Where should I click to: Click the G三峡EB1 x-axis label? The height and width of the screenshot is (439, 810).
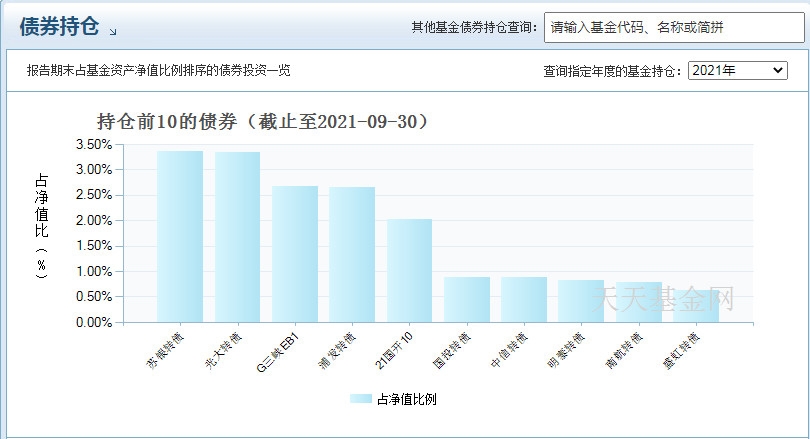click(x=279, y=350)
